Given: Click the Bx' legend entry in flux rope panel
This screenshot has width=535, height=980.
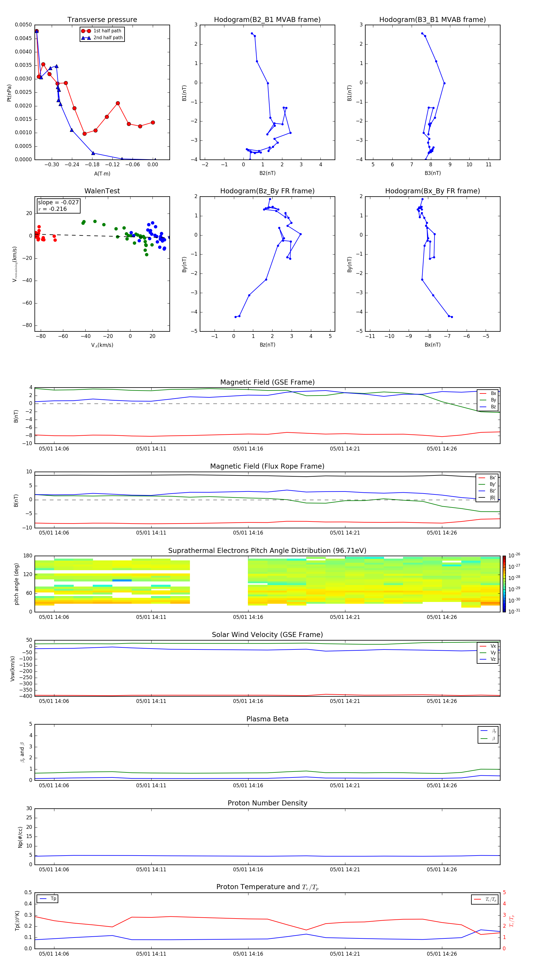Looking at the screenshot, I should (487, 478).
